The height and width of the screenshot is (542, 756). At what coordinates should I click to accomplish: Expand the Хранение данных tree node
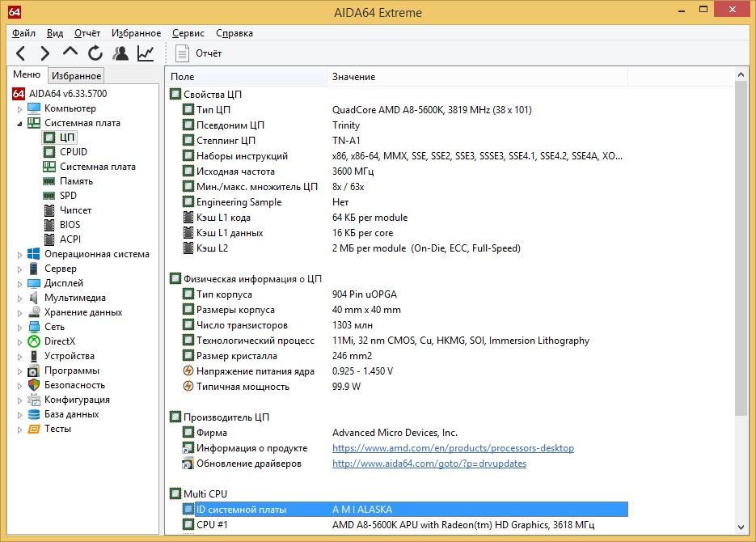pos(19,313)
